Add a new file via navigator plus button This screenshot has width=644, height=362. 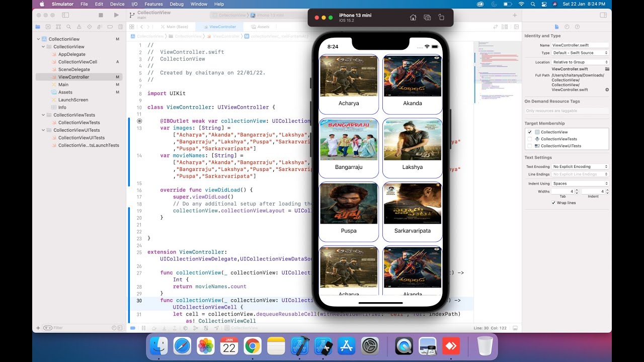click(38, 328)
